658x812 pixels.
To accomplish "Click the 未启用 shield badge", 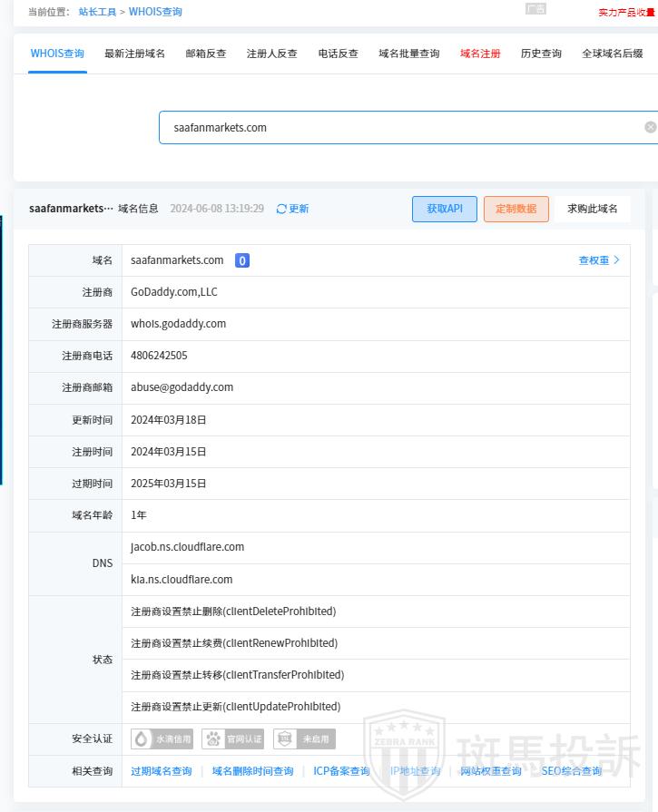I will pyautogui.click(x=304, y=739).
